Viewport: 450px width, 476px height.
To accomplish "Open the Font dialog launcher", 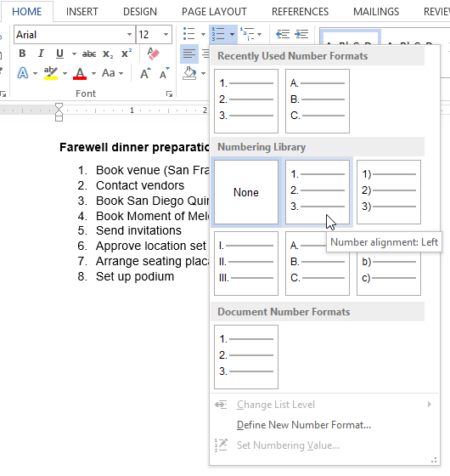I will pyautogui.click(x=169, y=94).
